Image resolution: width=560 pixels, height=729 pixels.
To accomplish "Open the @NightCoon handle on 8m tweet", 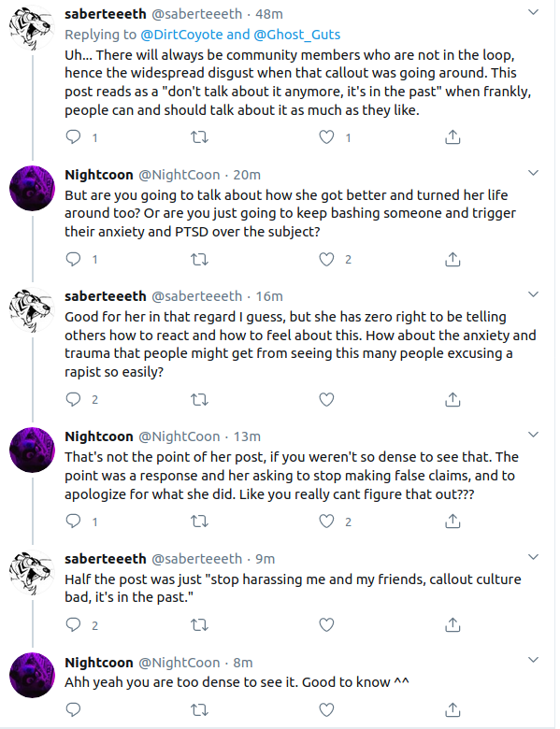I will point(179,662).
